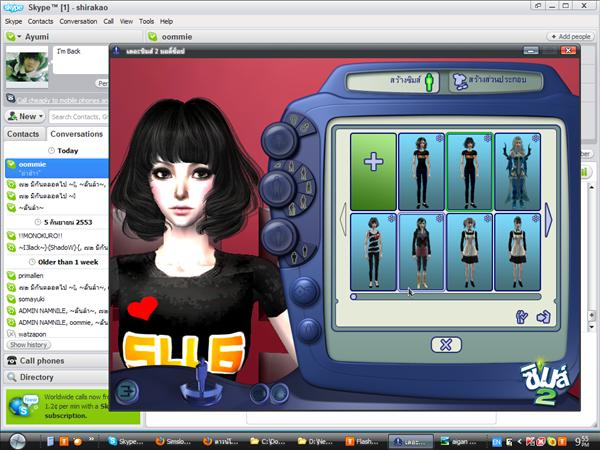Screen dimensions: 600x450
Task: Click the round face-mask button on the dial column
Action: point(305,291)
